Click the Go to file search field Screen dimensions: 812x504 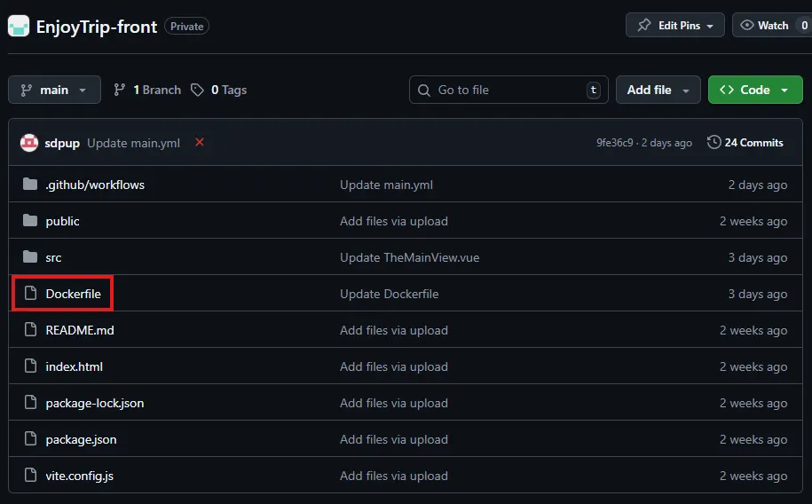click(508, 90)
